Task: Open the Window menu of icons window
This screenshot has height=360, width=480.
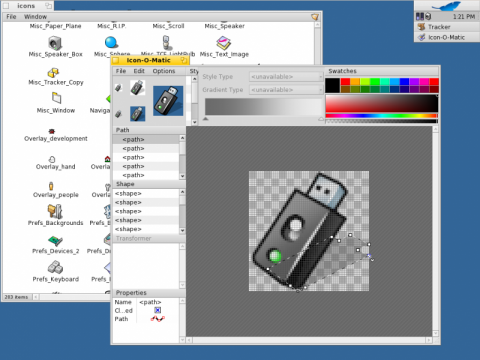Action: pos(35,17)
